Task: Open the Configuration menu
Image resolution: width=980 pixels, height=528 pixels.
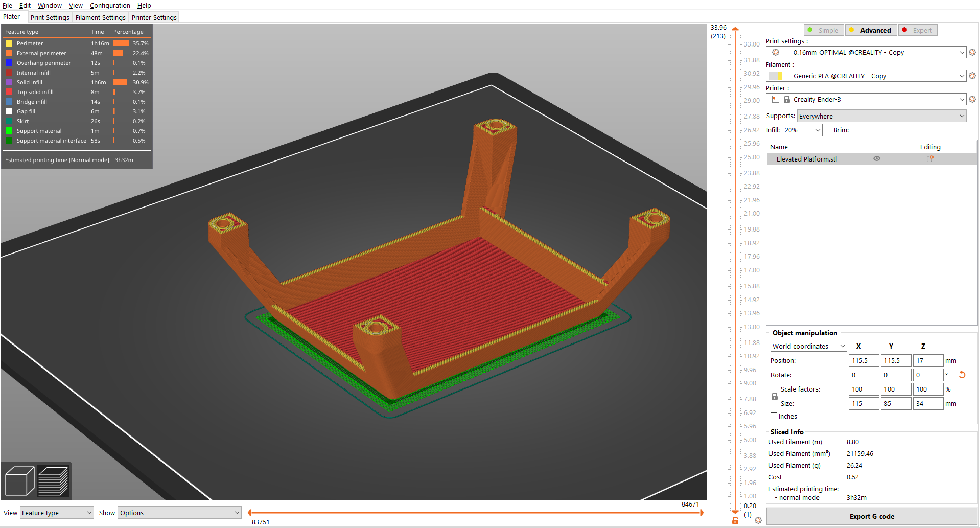Action: (110, 5)
